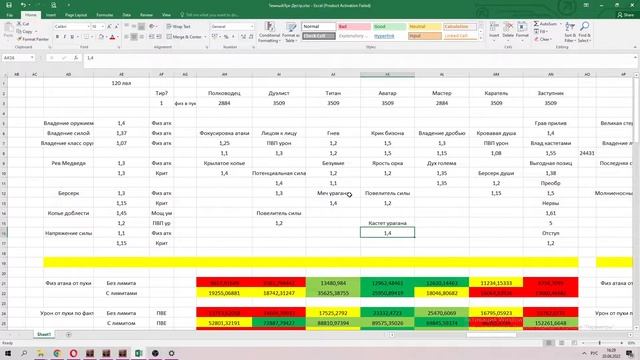Select cell with text Полководец
Screen dimensions: 640x360
(224, 93)
